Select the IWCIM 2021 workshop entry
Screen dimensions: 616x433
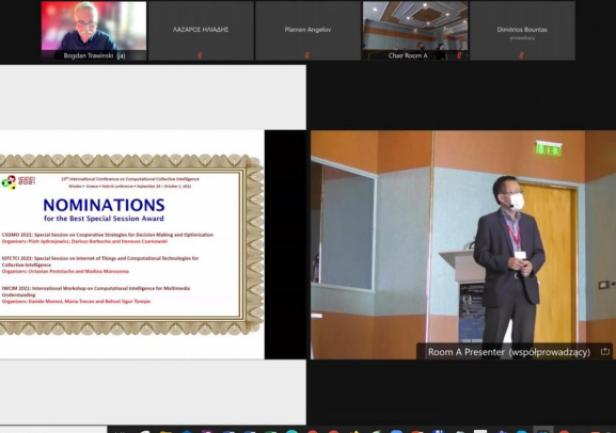[x=100, y=291]
